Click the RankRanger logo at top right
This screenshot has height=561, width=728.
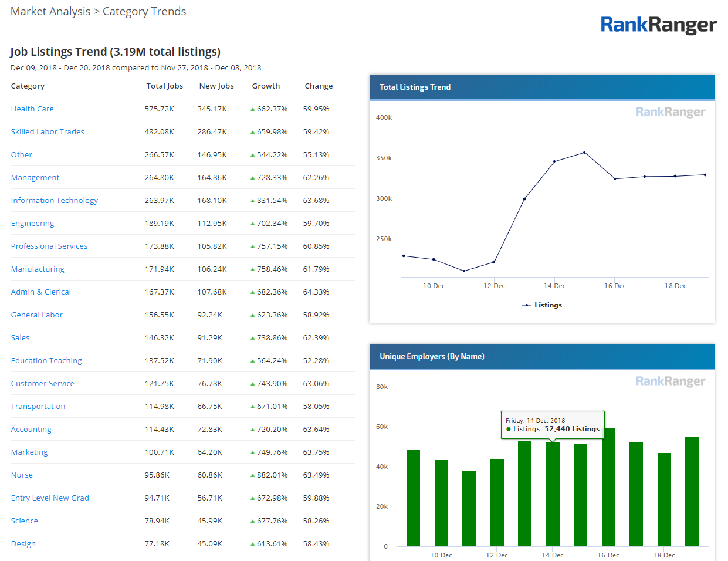pos(658,25)
